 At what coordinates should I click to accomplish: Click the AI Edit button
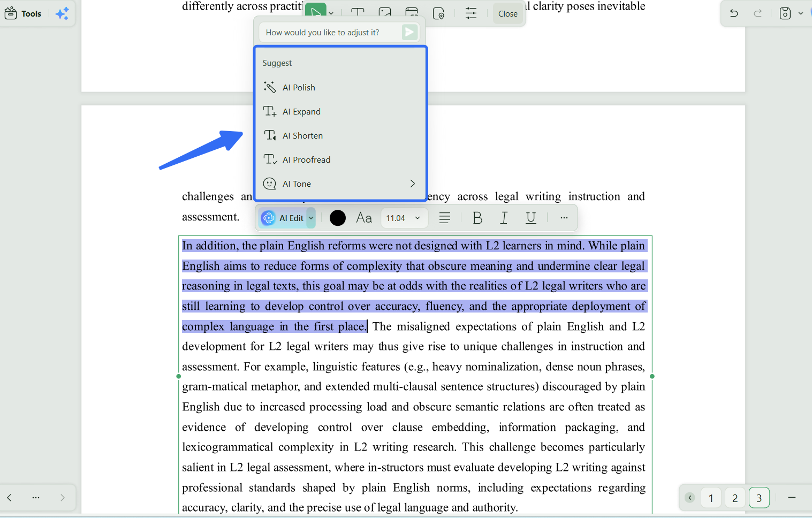[x=283, y=218]
